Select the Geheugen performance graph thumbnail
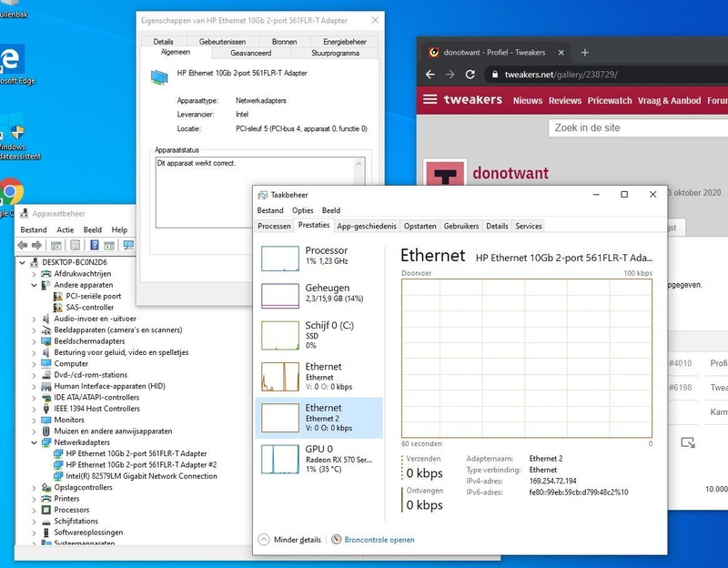Image resolution: width=728 pixels, height=568 pixels. point(280,296)
